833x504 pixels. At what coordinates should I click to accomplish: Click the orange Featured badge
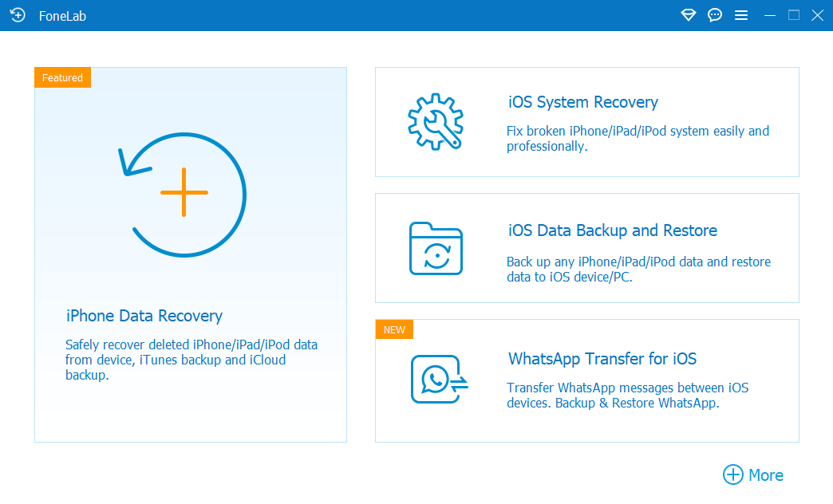(x=63, y=77)
